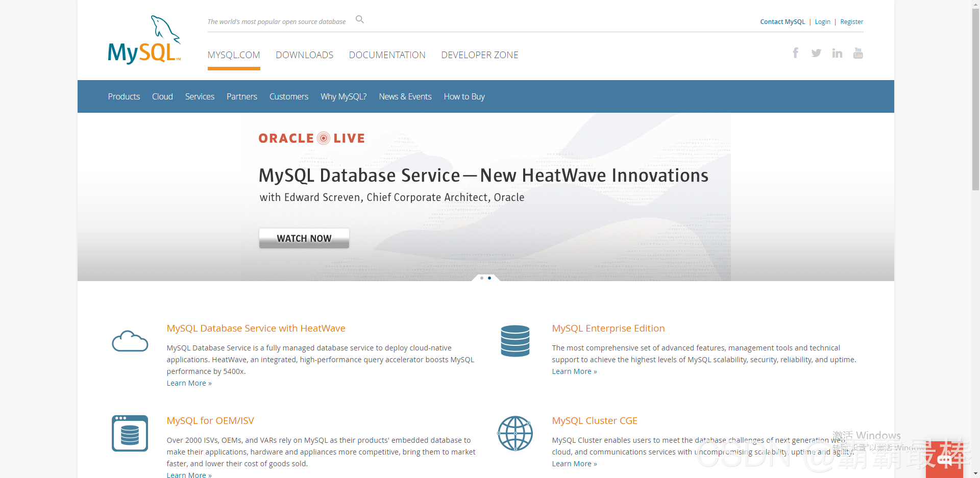
Task: Click the scrollbar down arrow
Action: pos(975,474)
